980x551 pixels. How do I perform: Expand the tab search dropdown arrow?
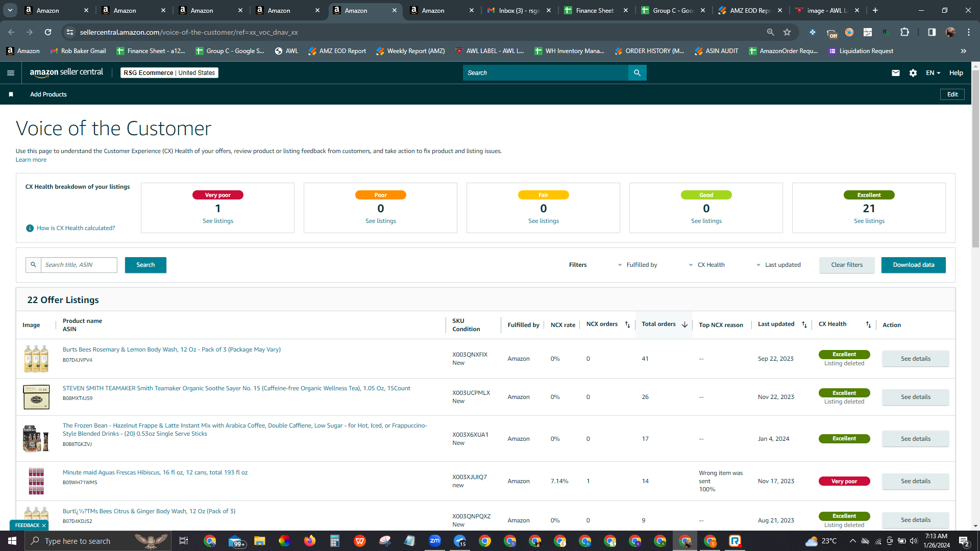(x=10, y=10)
